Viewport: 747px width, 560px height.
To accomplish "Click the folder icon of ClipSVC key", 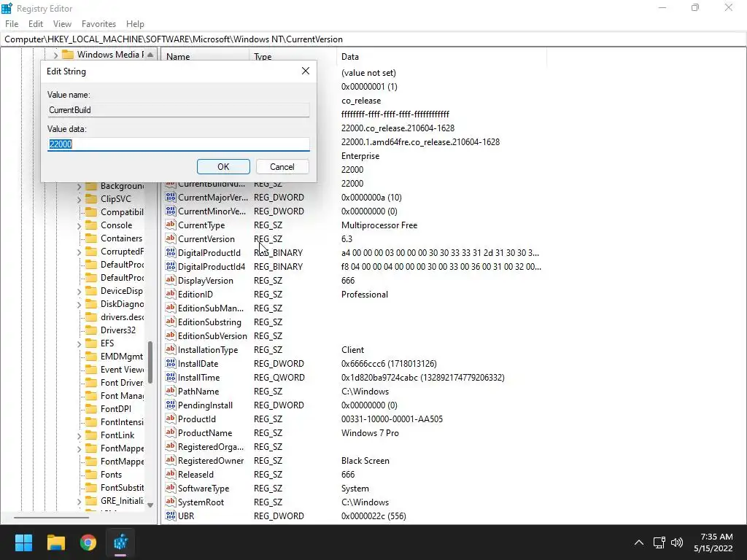I will pyautogui.click(x=91, y=199).
